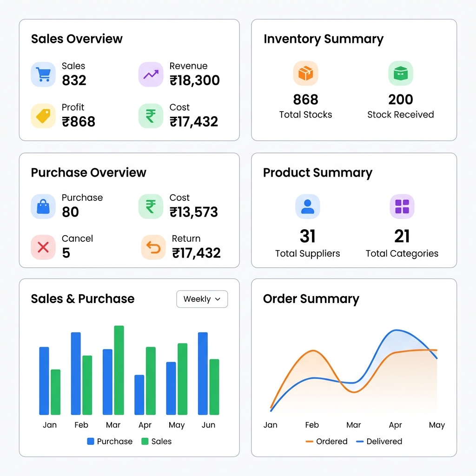Viewport: 476px width, 476px height.
Task: Click the Inventory Summary heading
Action: pos(324,39)
